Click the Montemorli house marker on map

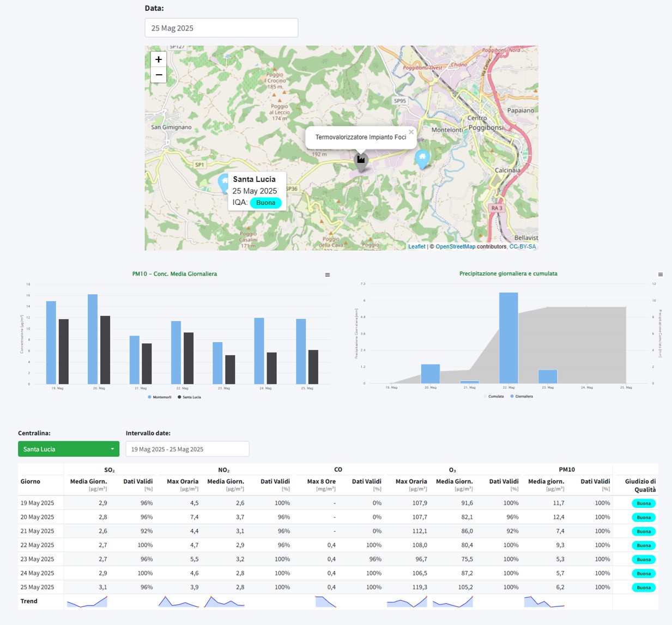tap(422, 159)
